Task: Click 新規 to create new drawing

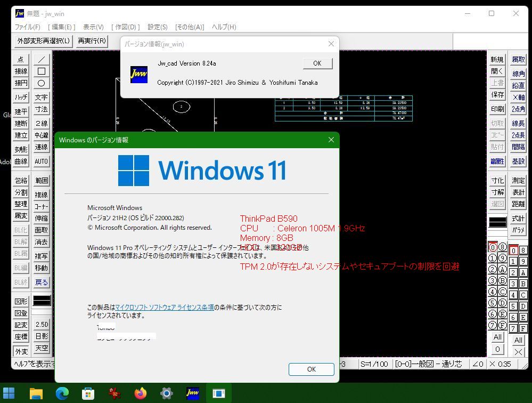Action: tap(497, 59)
